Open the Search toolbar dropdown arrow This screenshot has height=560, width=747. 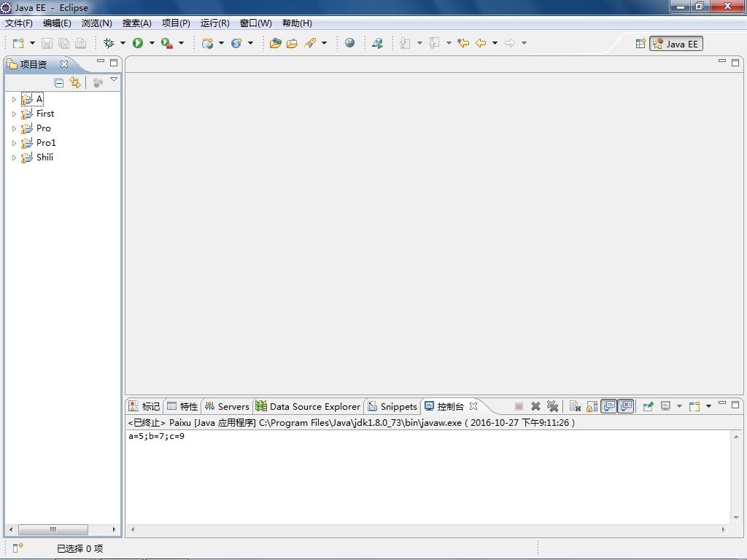click(x=325, y=43)
